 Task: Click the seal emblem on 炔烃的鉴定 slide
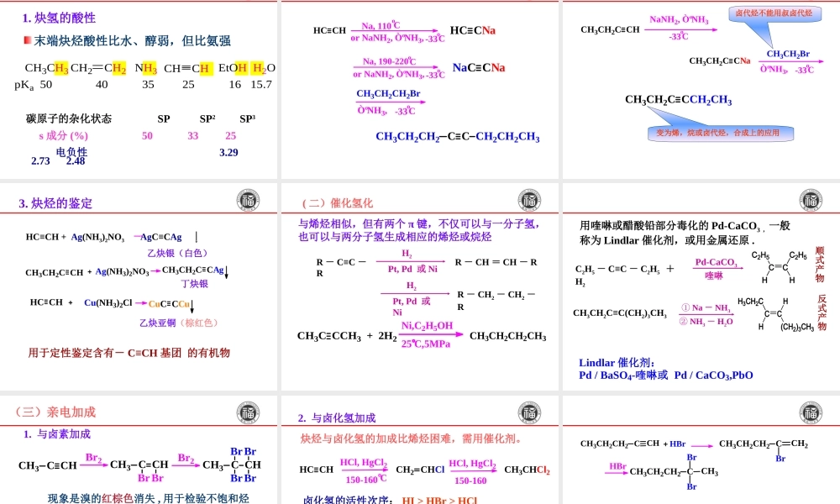[x=246, y=201]
